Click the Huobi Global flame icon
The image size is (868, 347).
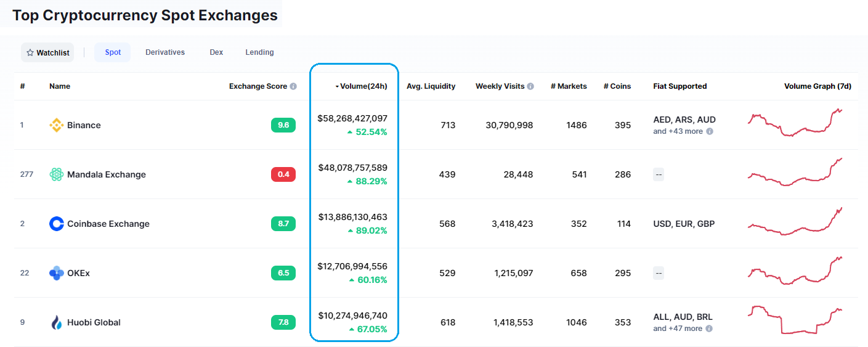pos(56,322)
